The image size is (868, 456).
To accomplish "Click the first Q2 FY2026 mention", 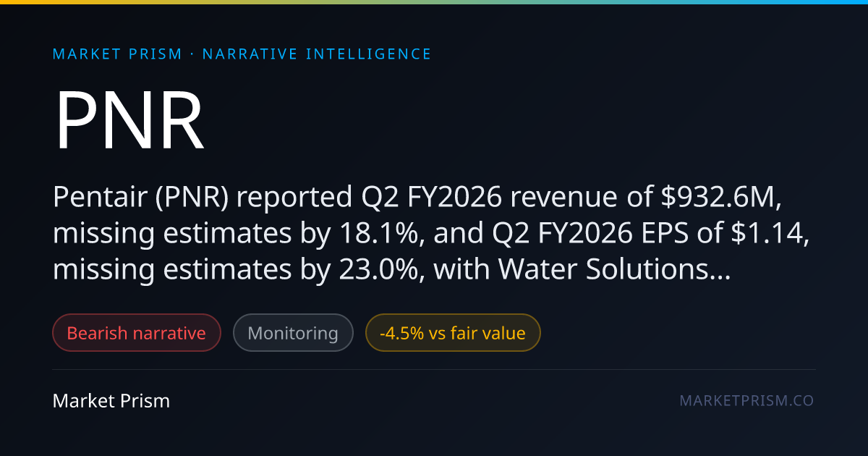I will click(414, 198).
